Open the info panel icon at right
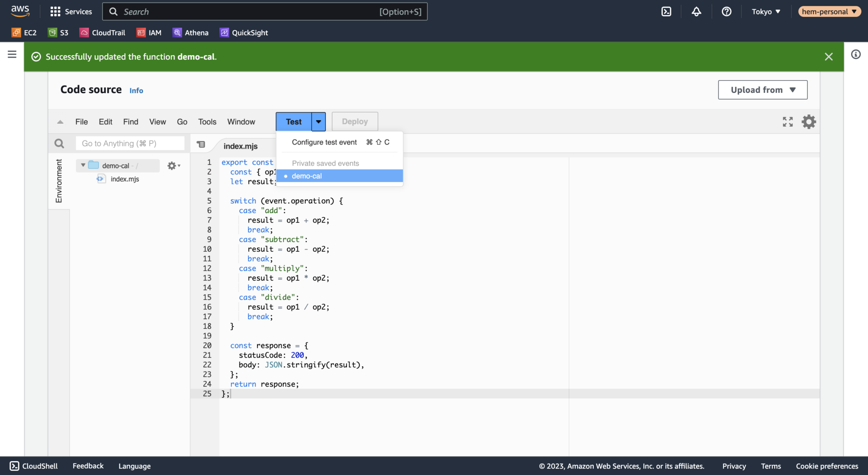 pos(856,54)
